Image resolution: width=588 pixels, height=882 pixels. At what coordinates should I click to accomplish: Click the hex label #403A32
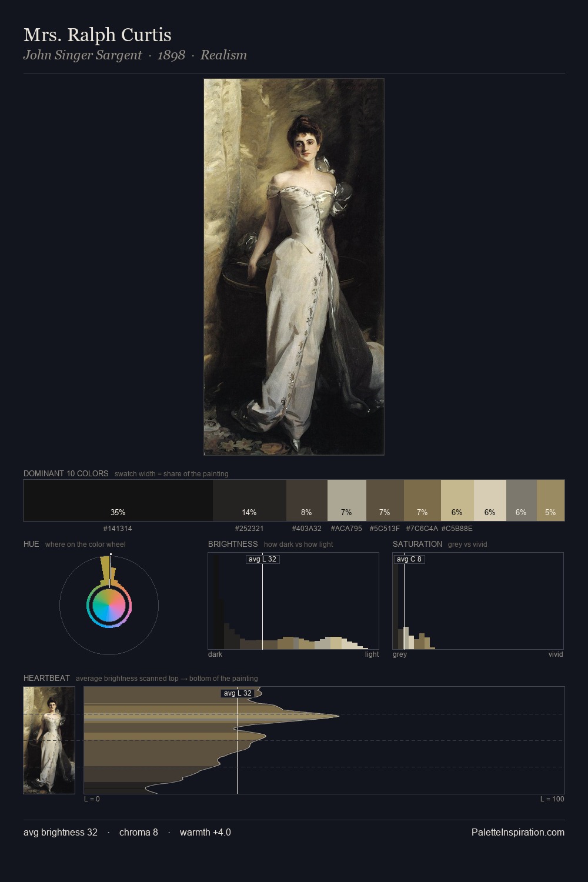click(307, 529)
